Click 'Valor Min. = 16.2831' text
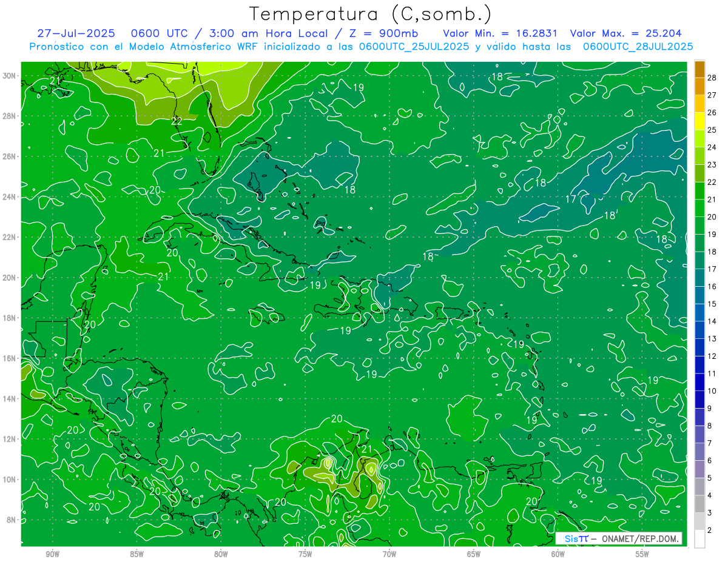 coord(500,33)
